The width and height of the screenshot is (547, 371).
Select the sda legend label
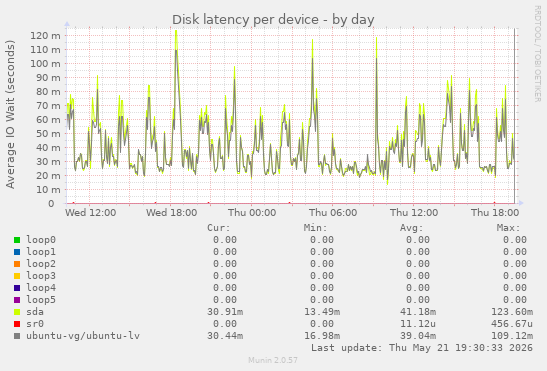tap(35, 312)
